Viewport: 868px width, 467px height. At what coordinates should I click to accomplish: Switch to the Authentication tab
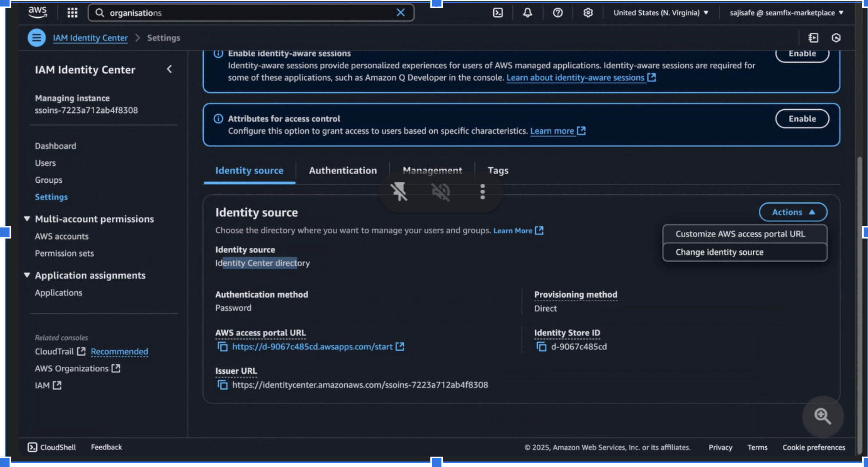point(343,171)
